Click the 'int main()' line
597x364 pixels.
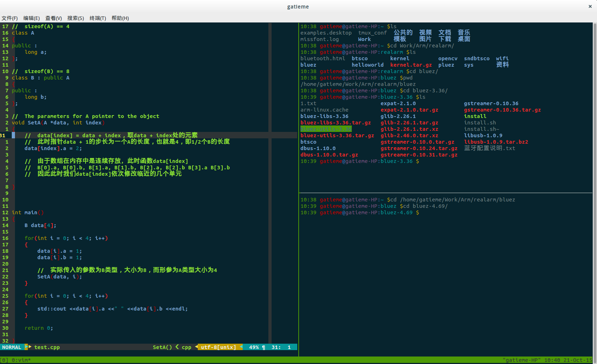(28, 212)
